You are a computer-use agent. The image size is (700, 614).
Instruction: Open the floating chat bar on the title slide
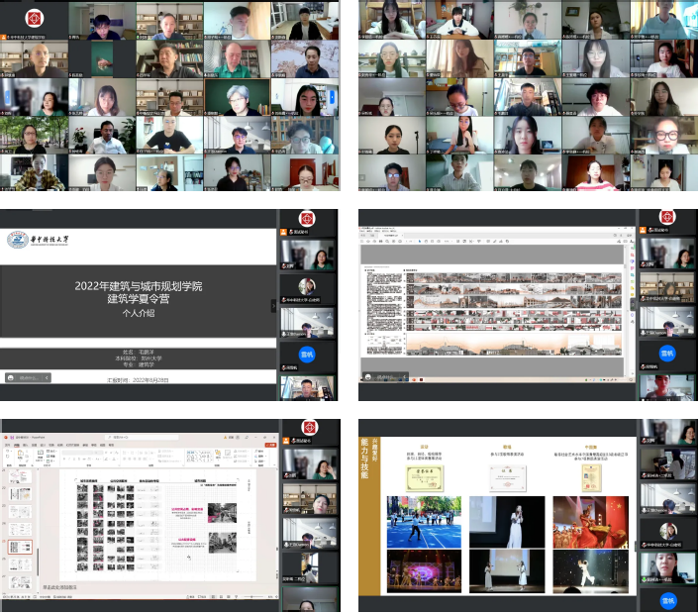click(x=24, y=377)
